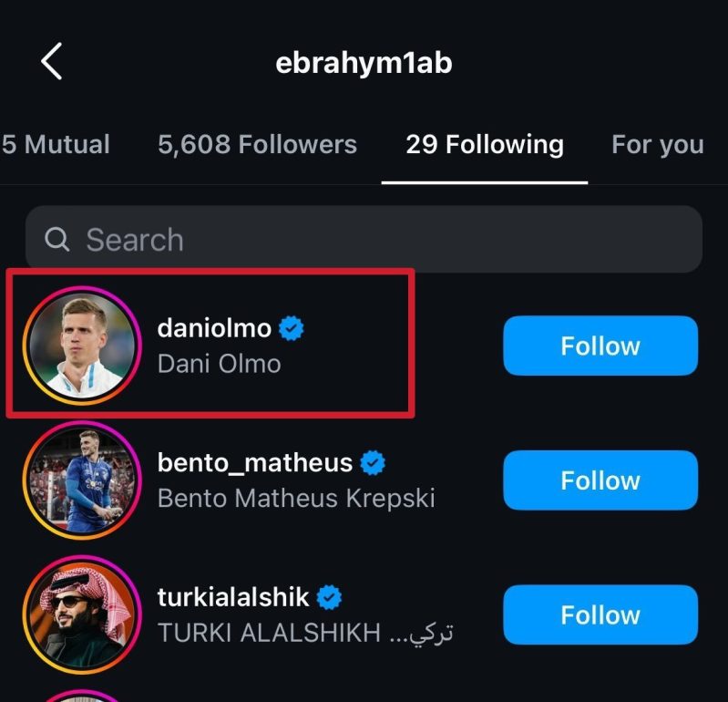728x702 pixels.
Task: Click the search magnifier icon
Action: click(57, 239)
